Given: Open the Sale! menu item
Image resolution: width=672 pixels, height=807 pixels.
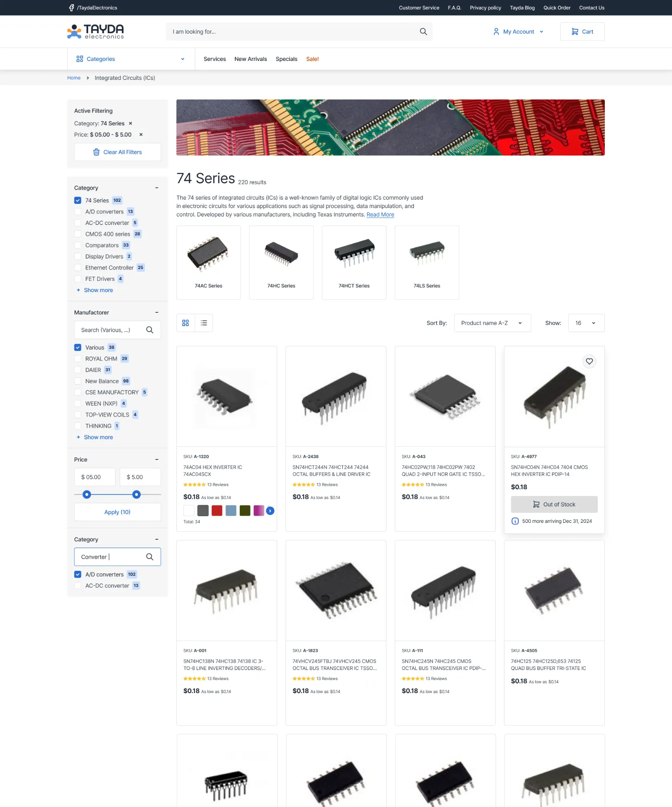Looking at the screenshot, I should [x=312, y=59].
